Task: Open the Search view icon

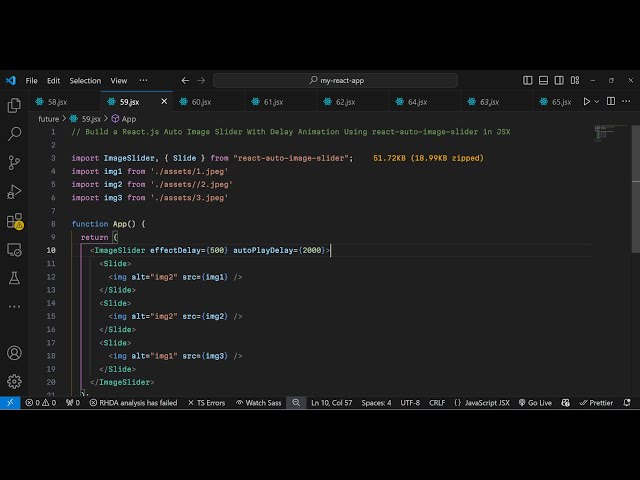Action: pos(14,133)
